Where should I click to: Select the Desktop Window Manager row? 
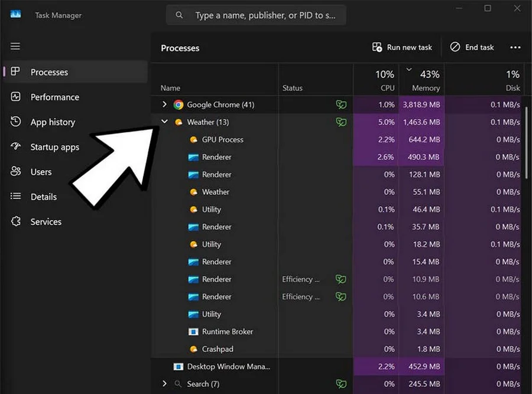pos(336,367)
